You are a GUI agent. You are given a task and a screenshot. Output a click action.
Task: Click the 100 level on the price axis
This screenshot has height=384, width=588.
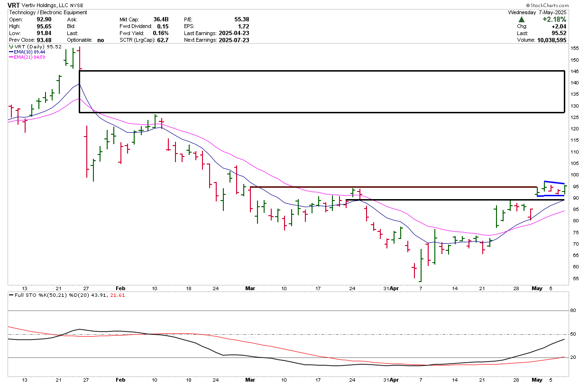tap(574, 175)
